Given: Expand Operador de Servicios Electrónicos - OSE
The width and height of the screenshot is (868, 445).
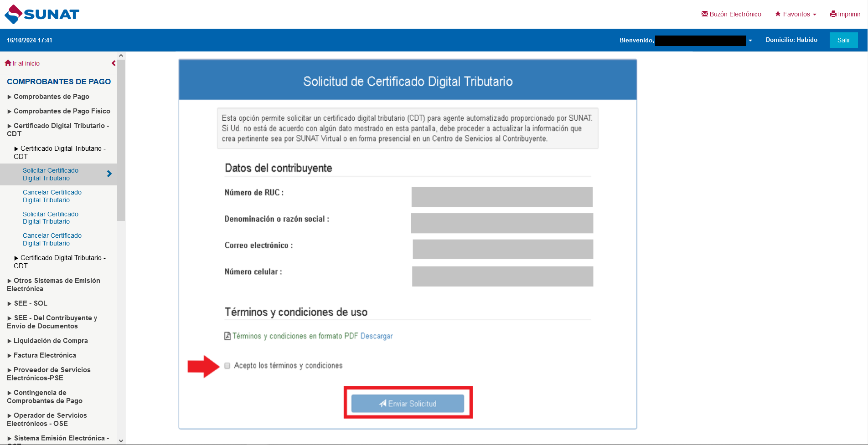Looking at the screenshot, I should [x=47, y=419].
